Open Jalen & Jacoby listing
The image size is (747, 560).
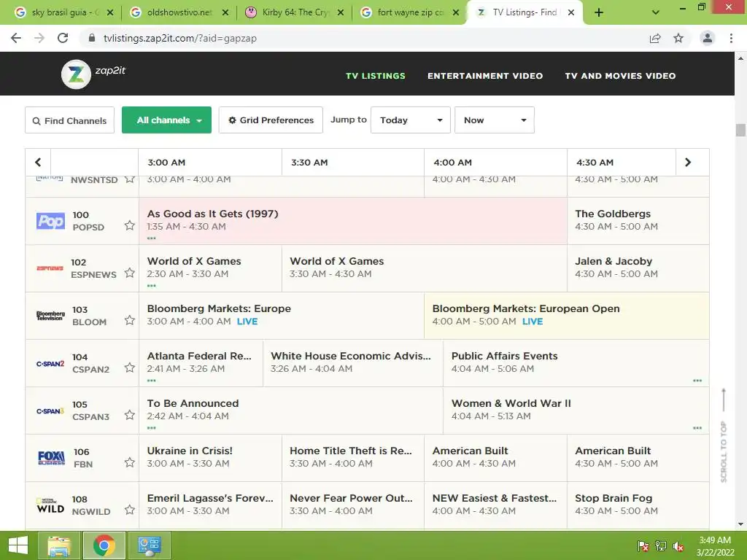tap(638, 268)
